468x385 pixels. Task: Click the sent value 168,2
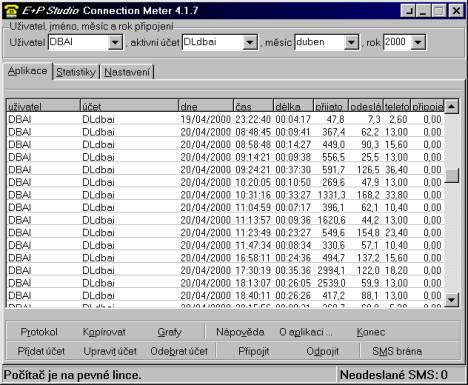coord(368,195)
